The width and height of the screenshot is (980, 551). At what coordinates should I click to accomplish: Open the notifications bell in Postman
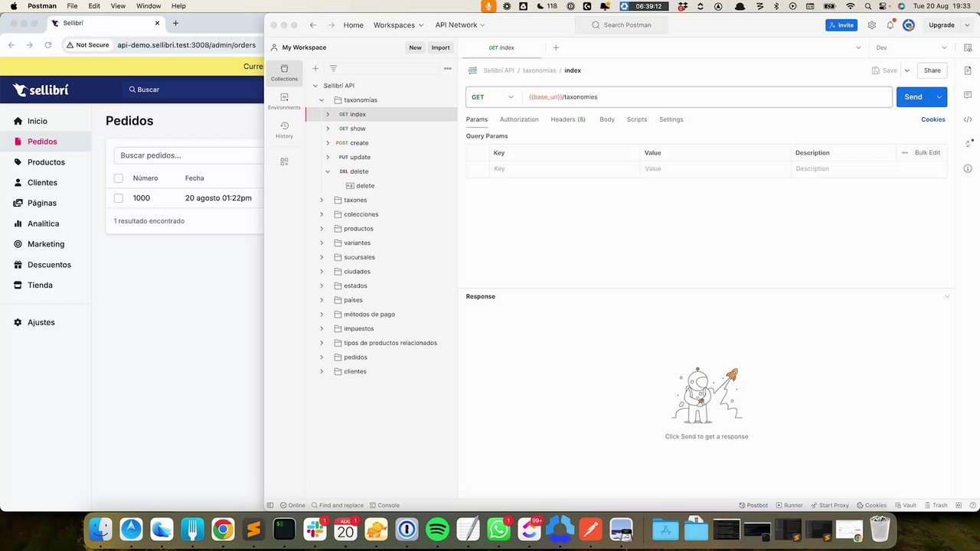point(890,24)
